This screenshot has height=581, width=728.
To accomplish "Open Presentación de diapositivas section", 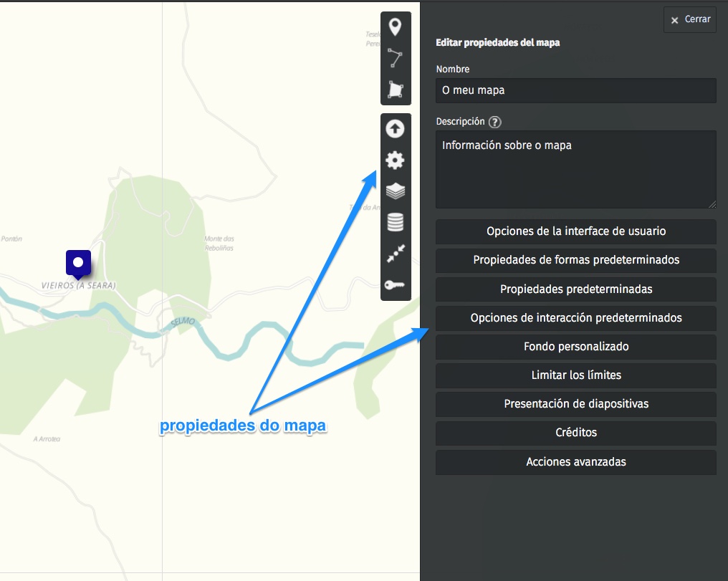I will pos(575,404).
